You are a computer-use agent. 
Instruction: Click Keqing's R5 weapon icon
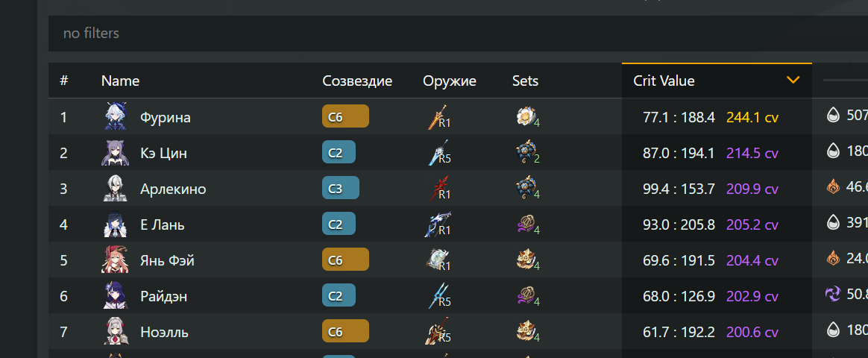(x=437, y=153)
